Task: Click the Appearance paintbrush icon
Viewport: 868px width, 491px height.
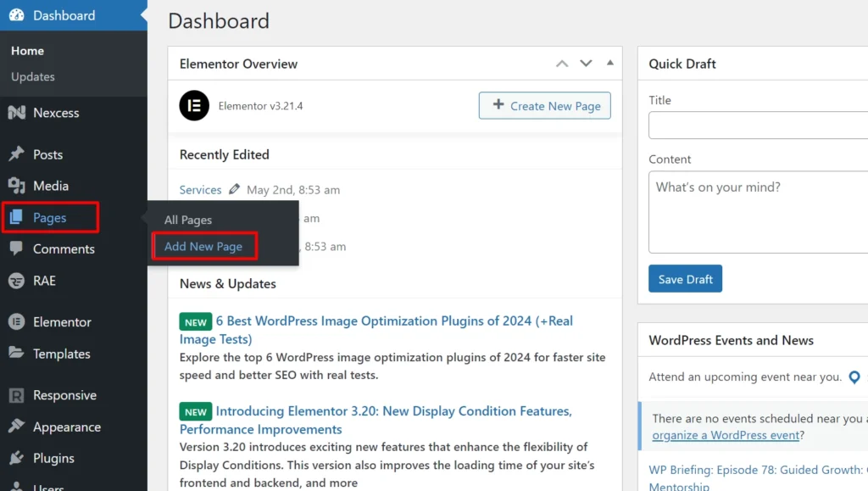Action: click(x=17, y=427)
